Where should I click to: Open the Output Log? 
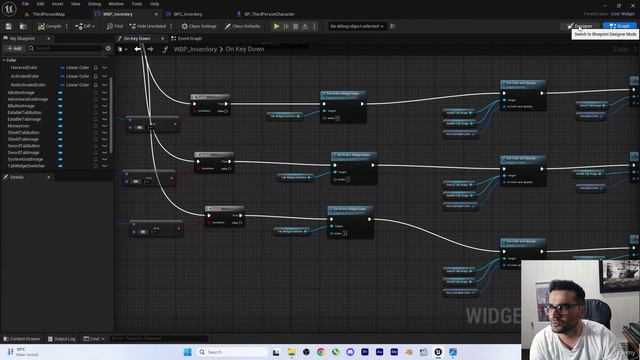point(62,339)
